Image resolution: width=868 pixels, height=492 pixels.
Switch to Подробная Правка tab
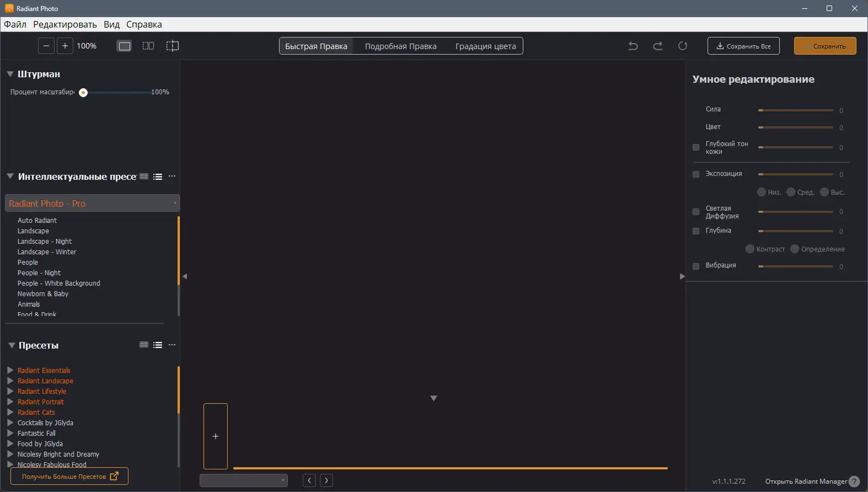(x=400, y=46)
